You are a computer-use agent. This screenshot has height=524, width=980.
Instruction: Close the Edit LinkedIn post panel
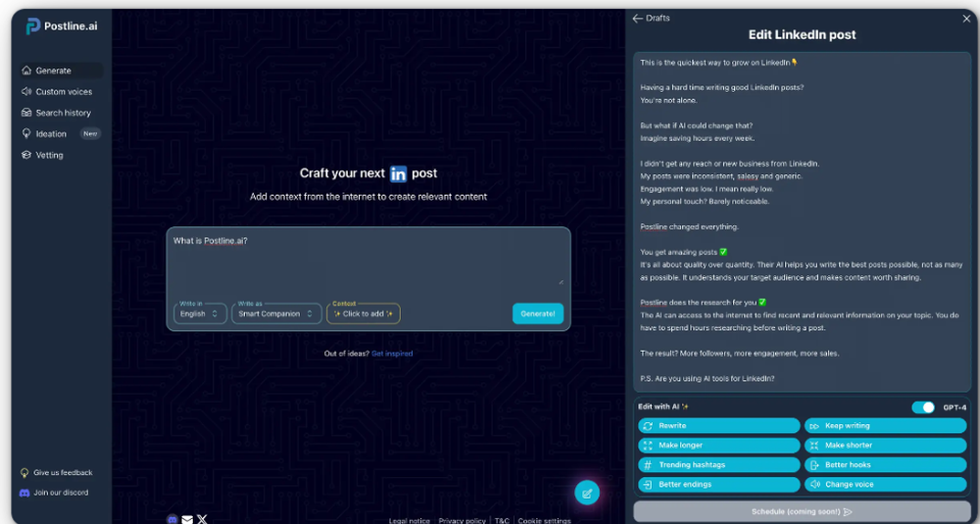(967, 19)
